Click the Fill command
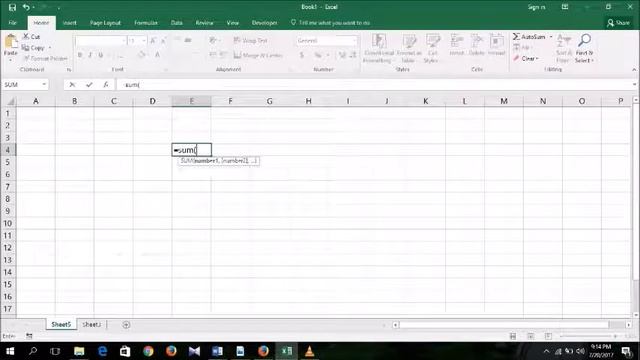This screenshot has width=640, height=360. pyautogui.click(x=523, y=48)
